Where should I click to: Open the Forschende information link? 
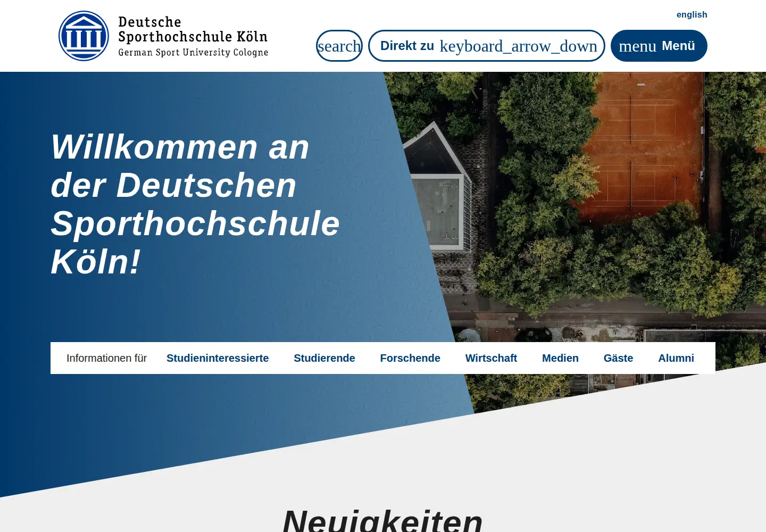point(410,358)
